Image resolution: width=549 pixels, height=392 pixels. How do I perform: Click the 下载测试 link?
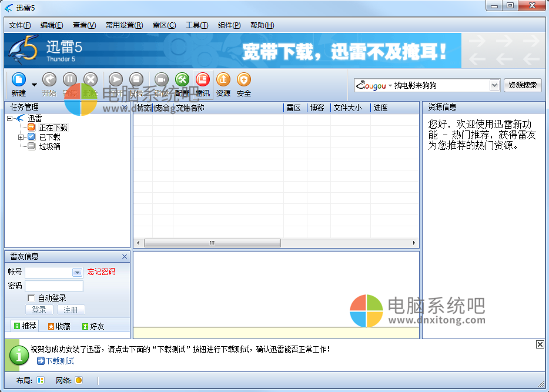(56, 361)
